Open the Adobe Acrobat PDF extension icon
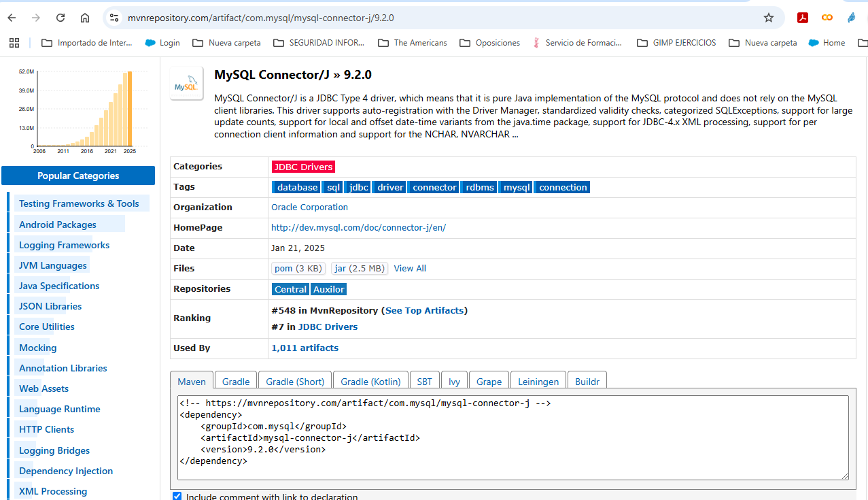Image resolution: width=868 pixels, height=500 pixels. (803, 18)
